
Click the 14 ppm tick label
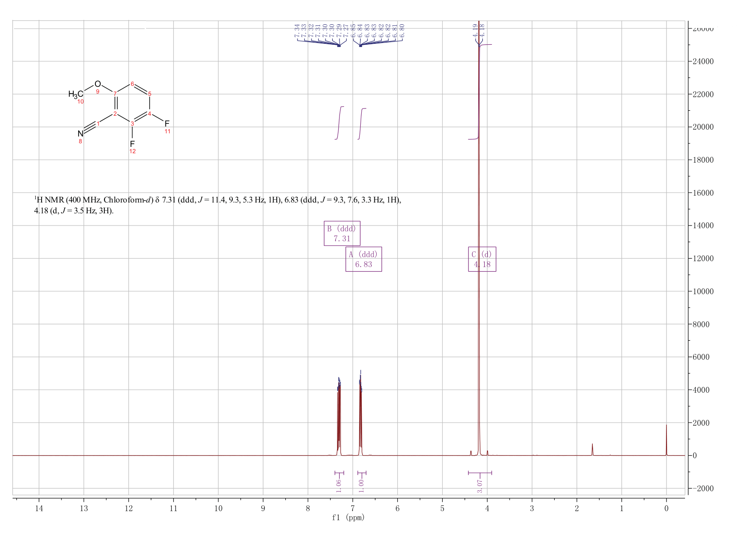(39, 508)
